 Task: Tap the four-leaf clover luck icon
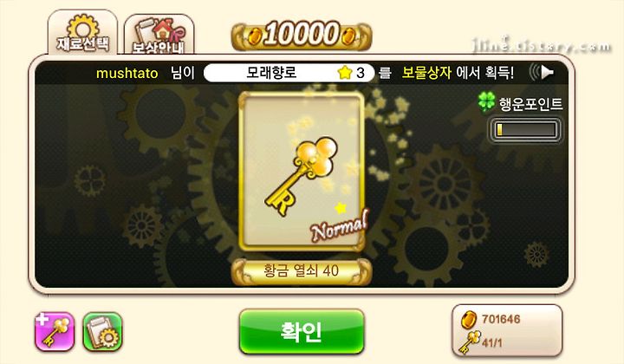point(487,101)
